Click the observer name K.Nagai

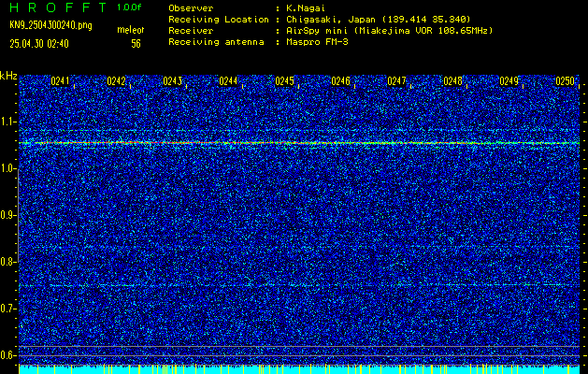click(306, 8)
